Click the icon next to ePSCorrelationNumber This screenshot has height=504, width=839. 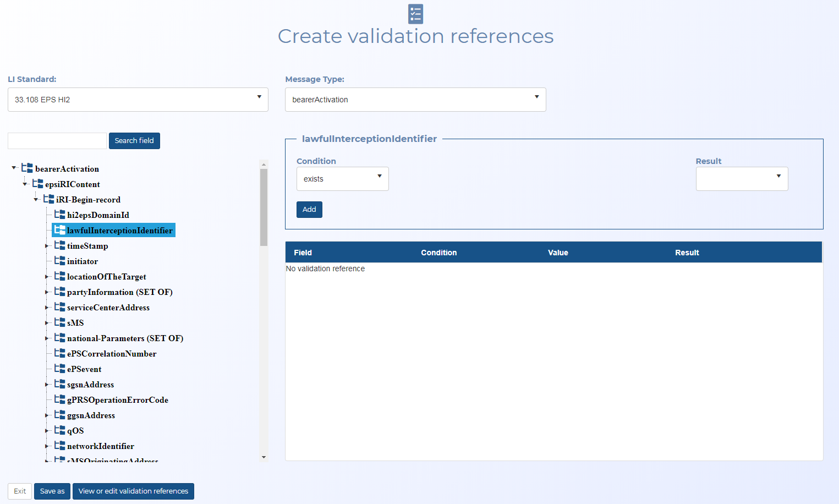point(60,353)
